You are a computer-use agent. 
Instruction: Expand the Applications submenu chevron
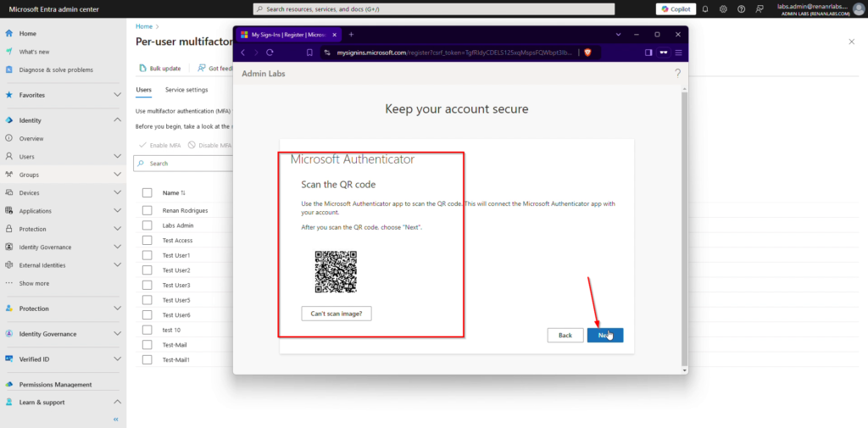[x=117, y=211]
